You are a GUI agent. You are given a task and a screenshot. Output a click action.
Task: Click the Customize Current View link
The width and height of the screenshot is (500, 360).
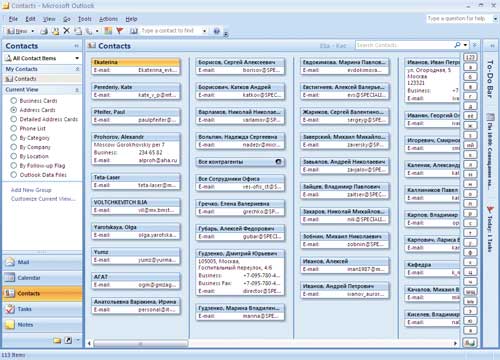[43, 199]
